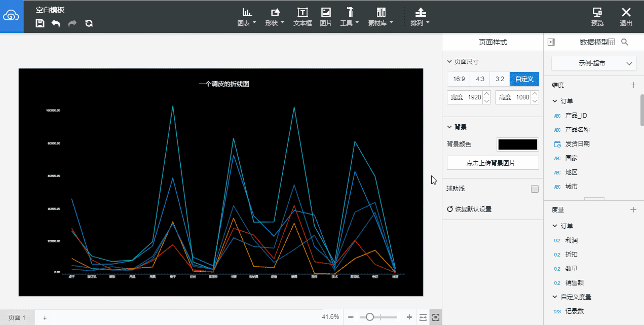Click the 退出 exit button
The width and height of the screenshot is (644, 325).
[626, 17]
